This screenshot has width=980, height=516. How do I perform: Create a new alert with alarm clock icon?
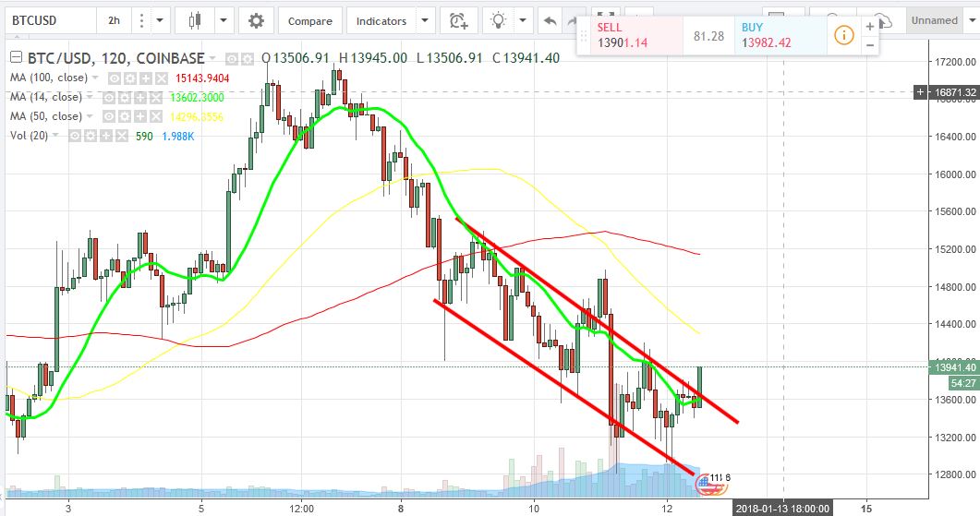point(459,21)
